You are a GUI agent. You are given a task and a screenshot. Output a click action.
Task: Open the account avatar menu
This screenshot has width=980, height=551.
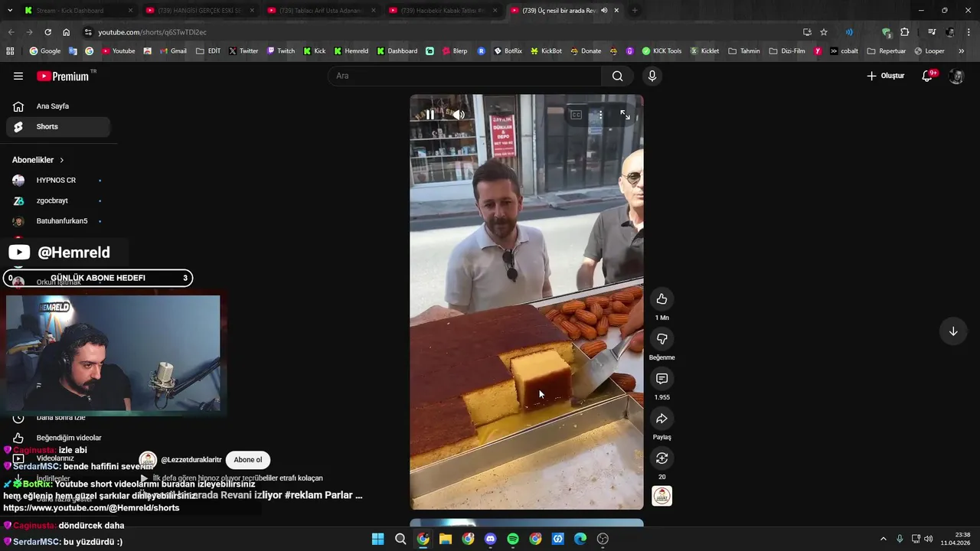(956, 76)
